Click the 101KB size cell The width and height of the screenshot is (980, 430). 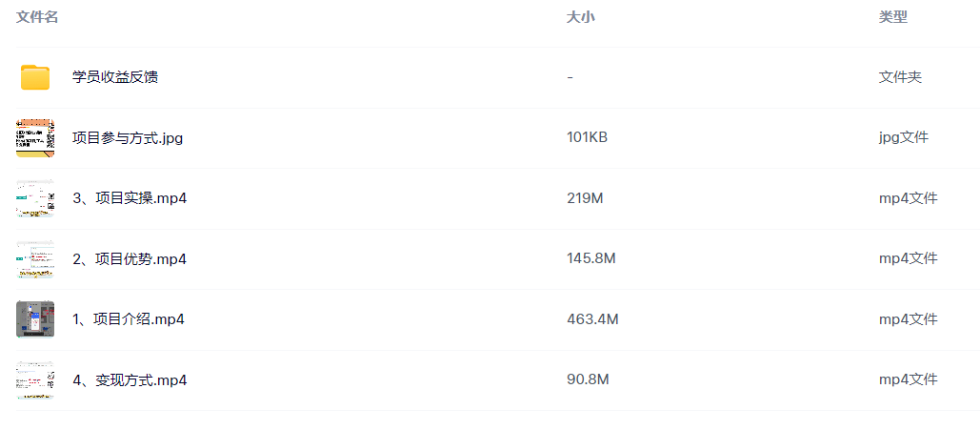click(x=587, y=138)
